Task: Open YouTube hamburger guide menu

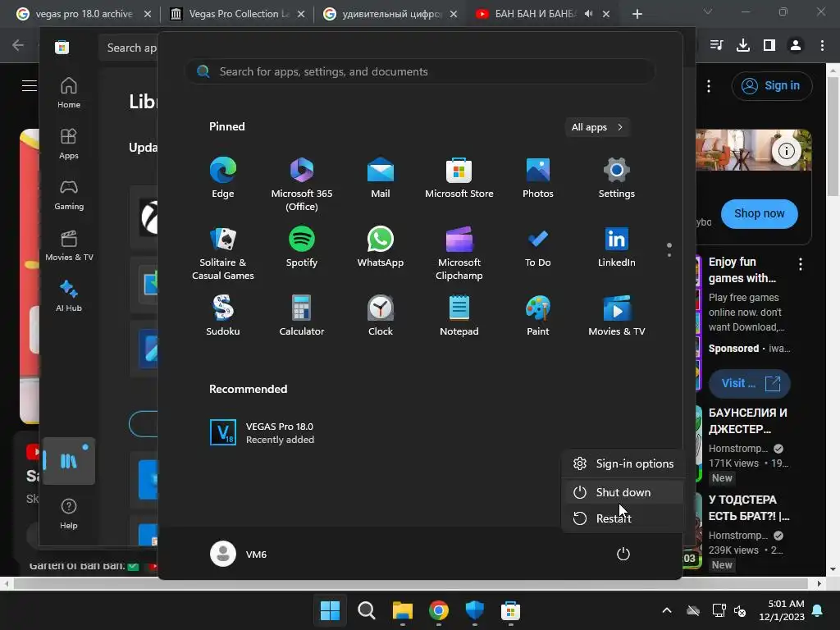Action: [x=30, y=85]
